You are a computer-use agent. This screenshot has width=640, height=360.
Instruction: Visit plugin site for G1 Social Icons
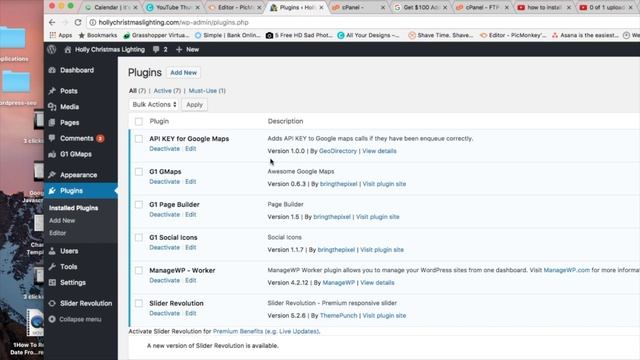click(382, 250)
